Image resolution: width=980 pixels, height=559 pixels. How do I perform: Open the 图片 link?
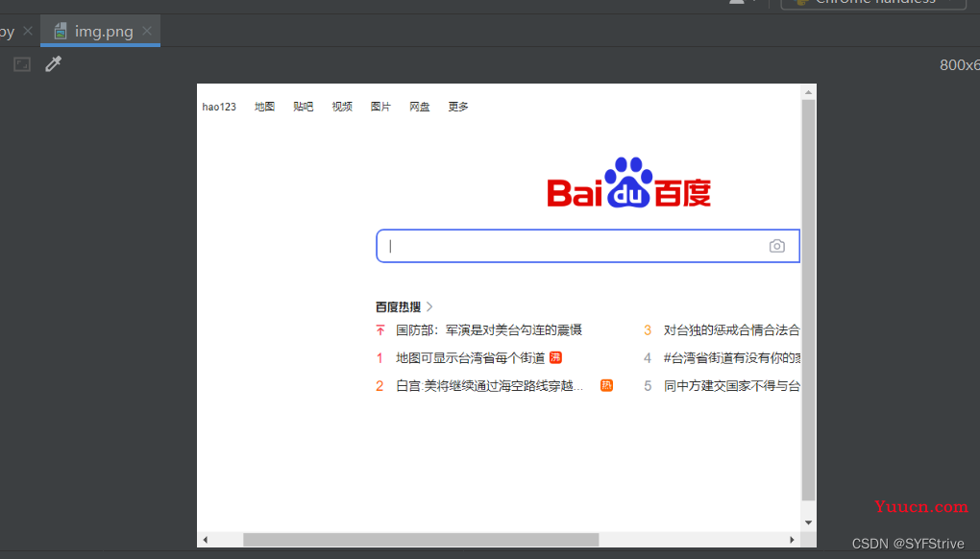pos(380,107)
